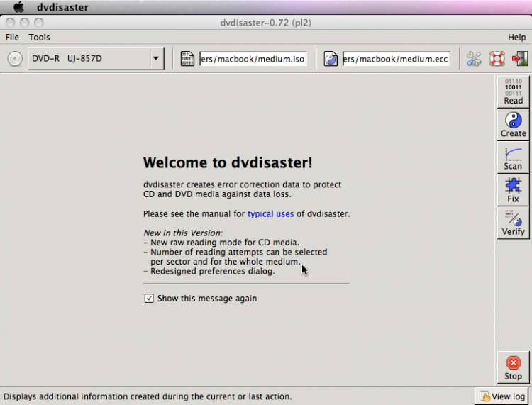
Task: Click the window title dvdisaster-0.72 (pl2)
Action: 266,23
